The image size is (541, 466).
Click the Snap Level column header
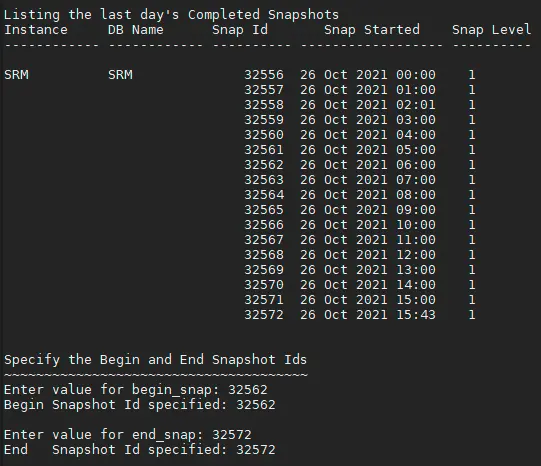(492, 30)
